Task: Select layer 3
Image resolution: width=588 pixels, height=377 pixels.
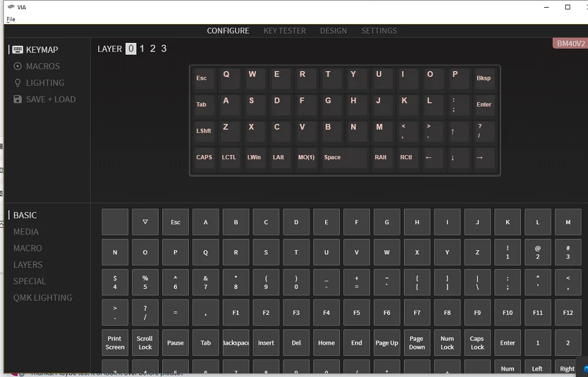Action: coord(164,49)
